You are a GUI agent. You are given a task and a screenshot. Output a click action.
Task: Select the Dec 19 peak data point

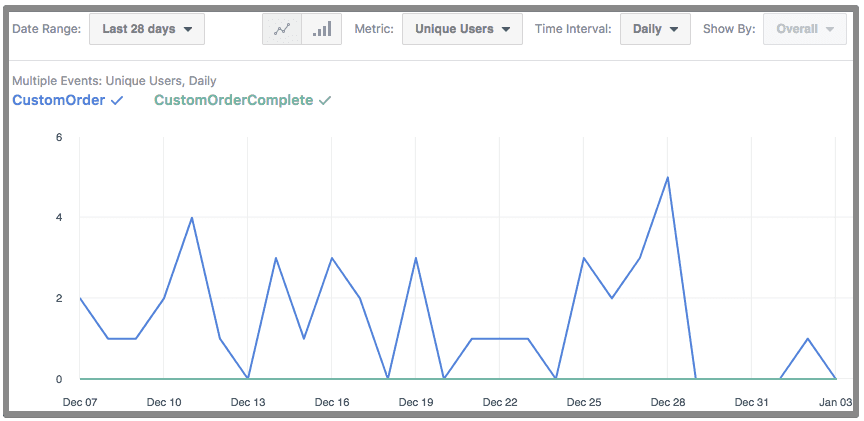[x=415, y=258]
